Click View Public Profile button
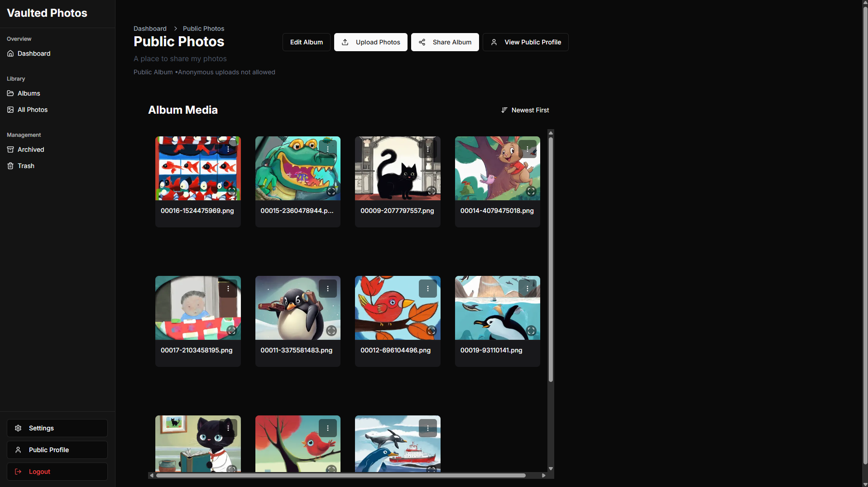868x487 pixels. pyautogui.click(x=526, y=42)
